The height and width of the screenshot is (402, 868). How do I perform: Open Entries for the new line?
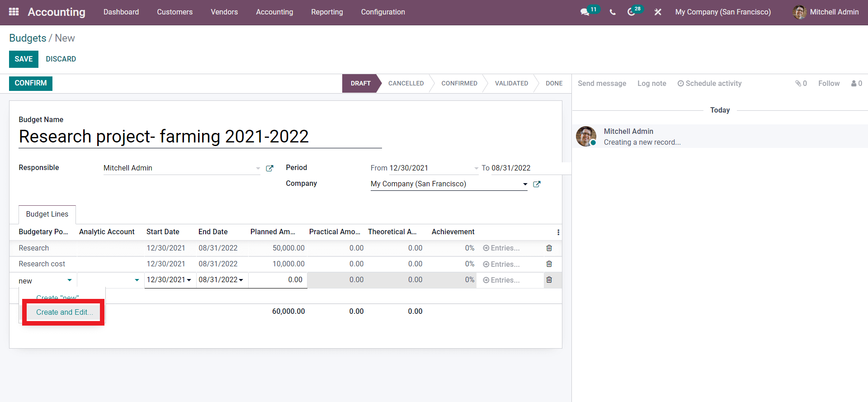[x=501, y=280]
